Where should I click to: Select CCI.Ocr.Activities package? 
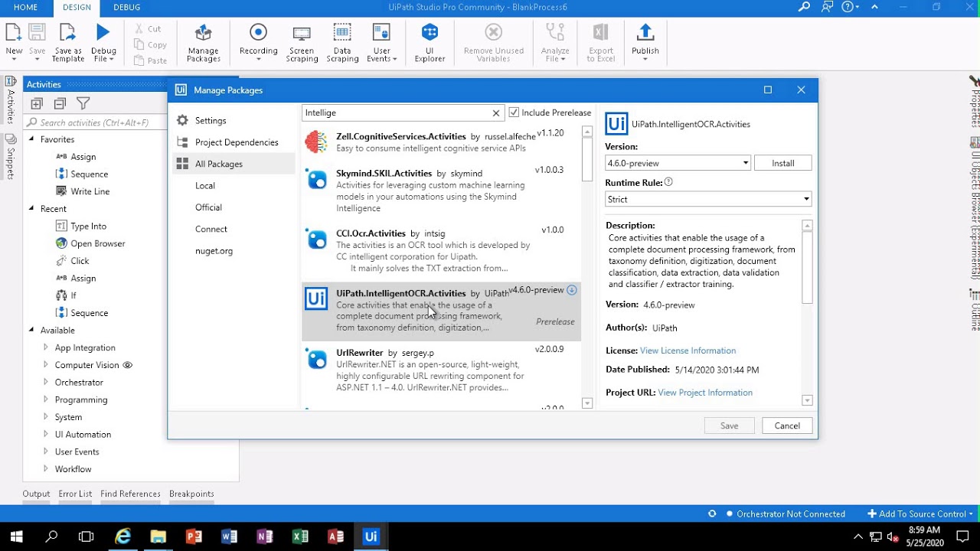[441, 251]
